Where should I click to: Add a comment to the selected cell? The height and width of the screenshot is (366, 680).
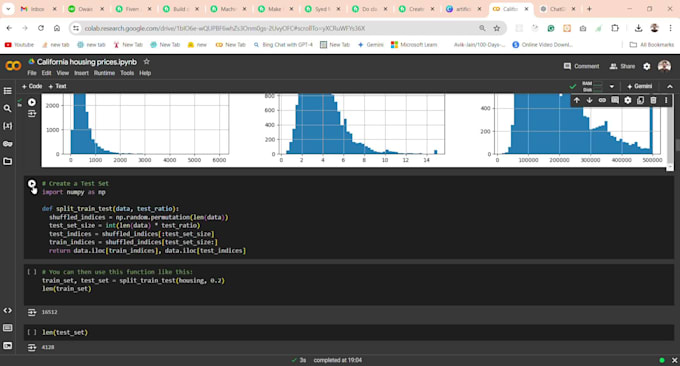coord(615,100)
